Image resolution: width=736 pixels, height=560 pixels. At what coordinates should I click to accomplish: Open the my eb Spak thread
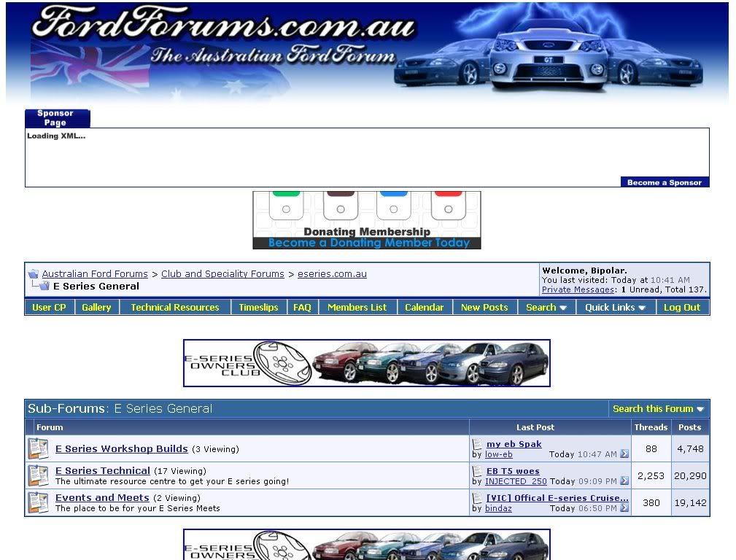514,444
